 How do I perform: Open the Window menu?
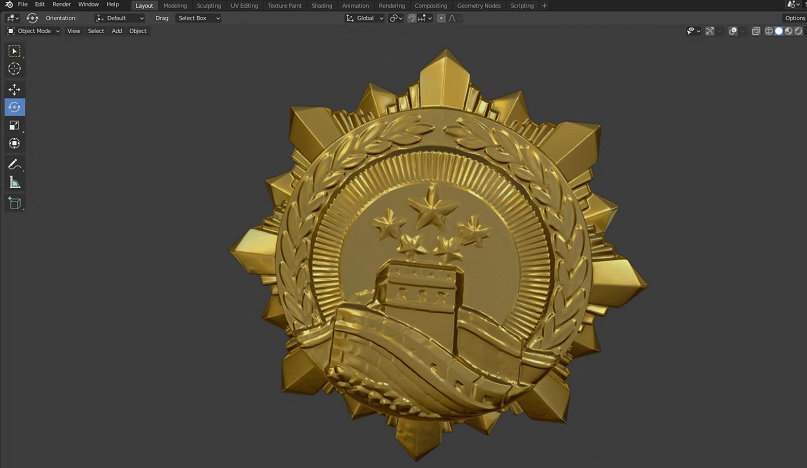coord(88,5)
